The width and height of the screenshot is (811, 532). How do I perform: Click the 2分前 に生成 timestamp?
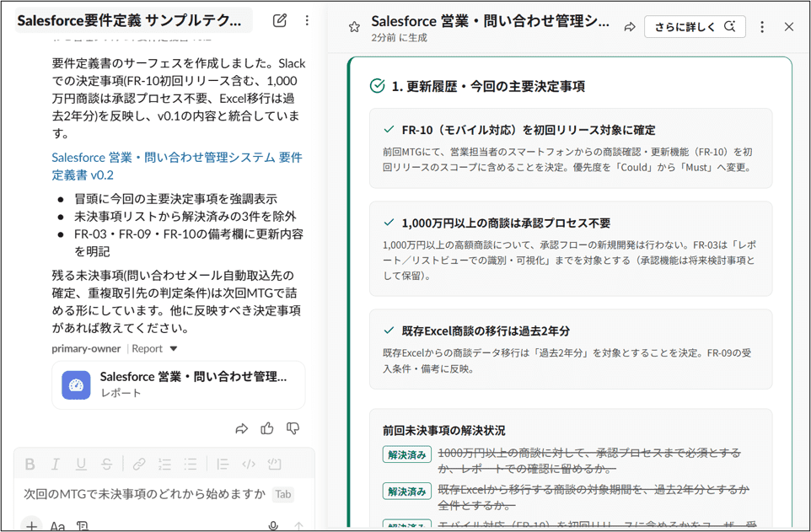pos(400,38)
